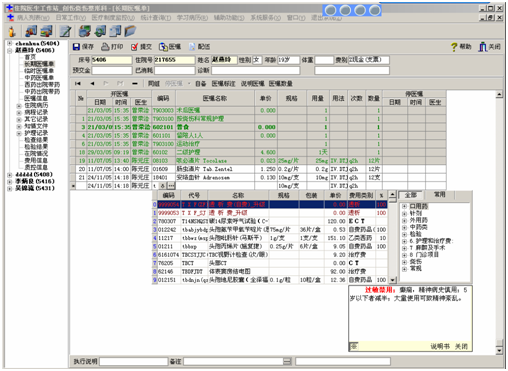Click 关闭 in the yellow warning box
Viewport: 508px width, 371px height.
coord(461,346)
